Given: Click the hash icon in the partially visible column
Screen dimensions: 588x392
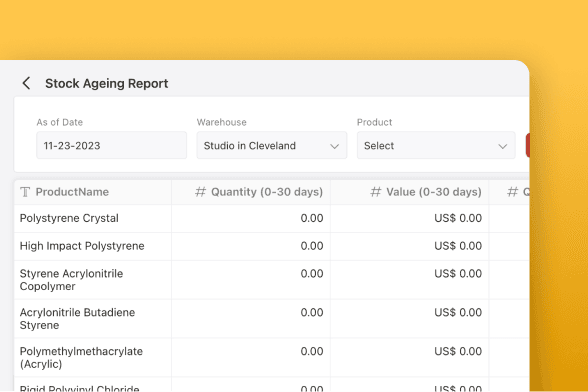Looking at the screenshot, I should point(513,192).
